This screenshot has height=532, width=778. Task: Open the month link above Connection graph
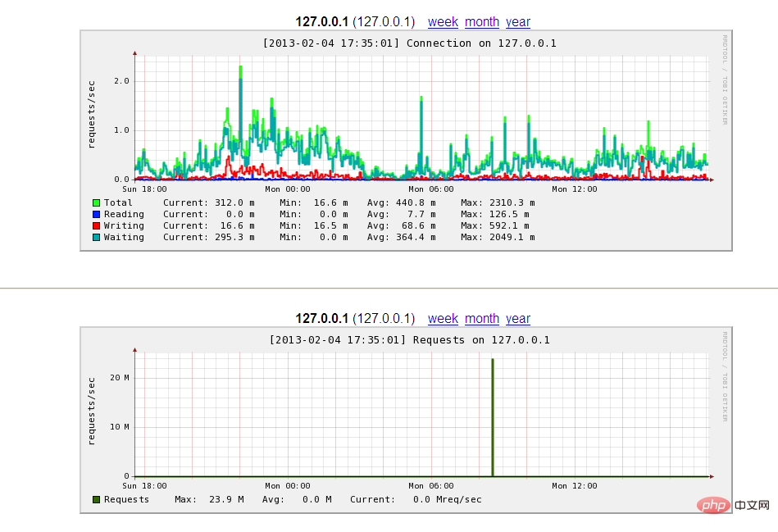tap(482, 22)
